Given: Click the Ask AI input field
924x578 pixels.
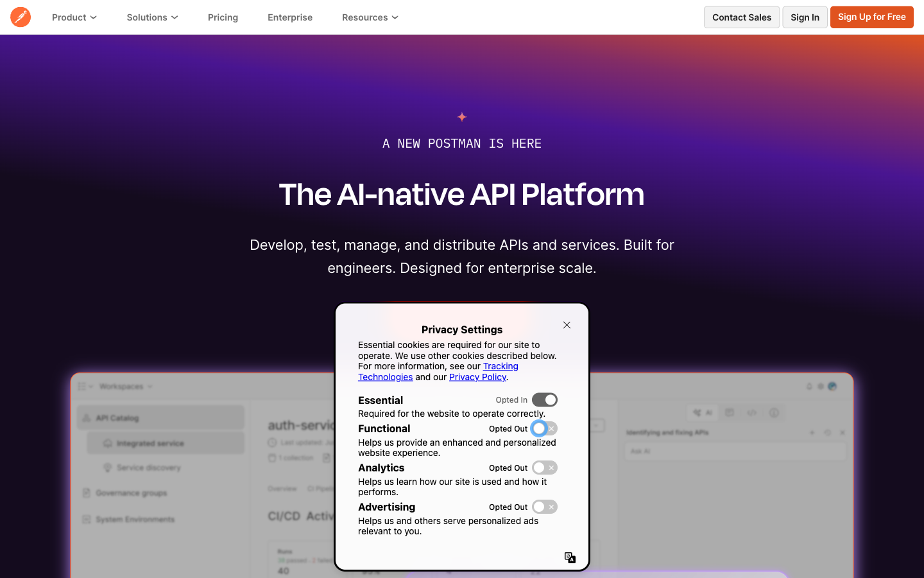Looking at the screenshot, I should (x=735, y=451).
